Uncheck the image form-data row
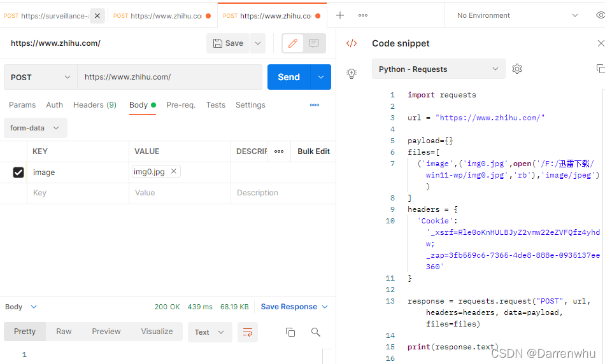The height and width of the screenshot is (364, 605). pos(18,172)
